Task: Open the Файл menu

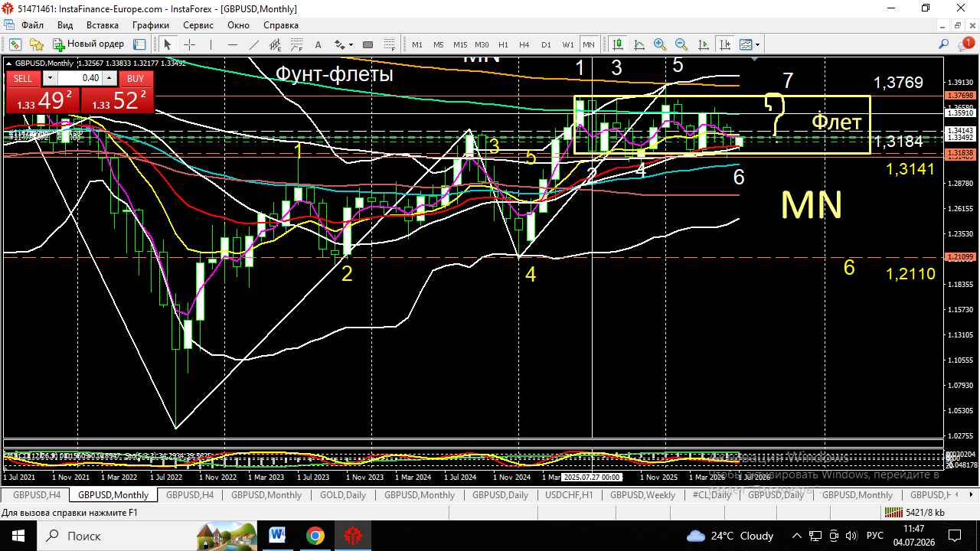Action: 32,25
